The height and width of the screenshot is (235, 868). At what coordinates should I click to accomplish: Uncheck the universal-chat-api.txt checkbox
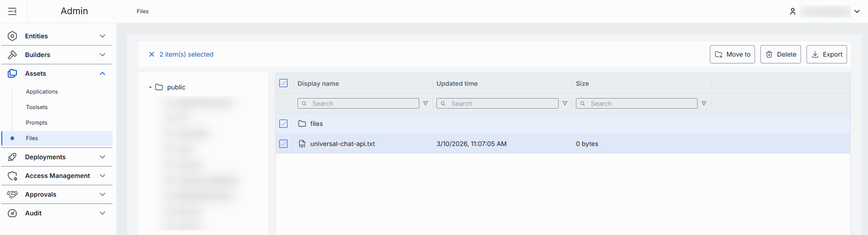pyautogui.click(x=283, y=144)
